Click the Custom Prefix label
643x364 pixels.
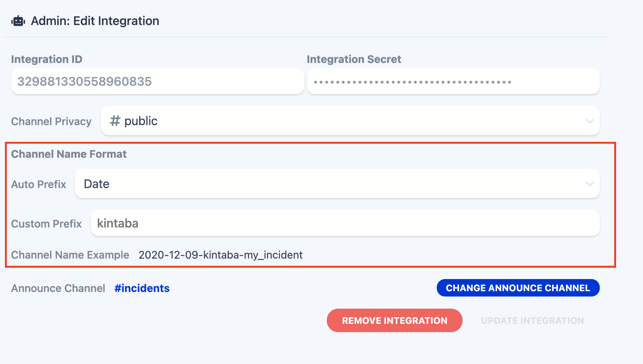47,224
